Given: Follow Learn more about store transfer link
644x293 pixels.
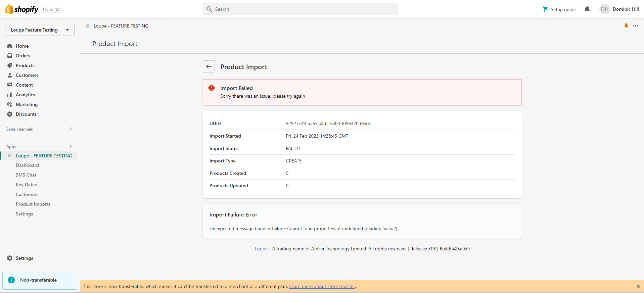Looking at the screenshot, I should tap(322, 286).
